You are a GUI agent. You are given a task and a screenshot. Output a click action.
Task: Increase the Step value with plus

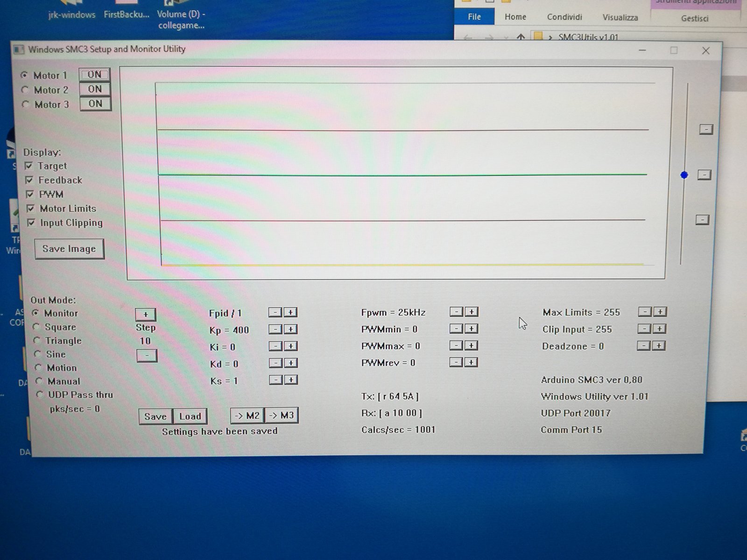click(x=145, y=315)
